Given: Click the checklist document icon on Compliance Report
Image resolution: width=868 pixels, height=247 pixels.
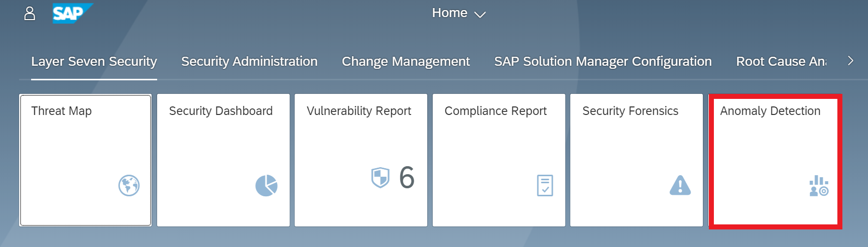Looking at the screenshot, I should point(545,186).
